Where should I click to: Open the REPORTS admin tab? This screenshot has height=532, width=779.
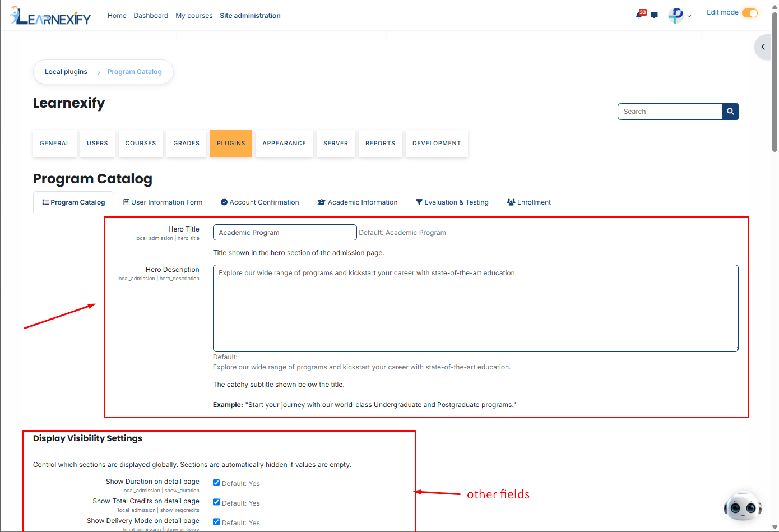pyautogui.click(x=381, y=144)
